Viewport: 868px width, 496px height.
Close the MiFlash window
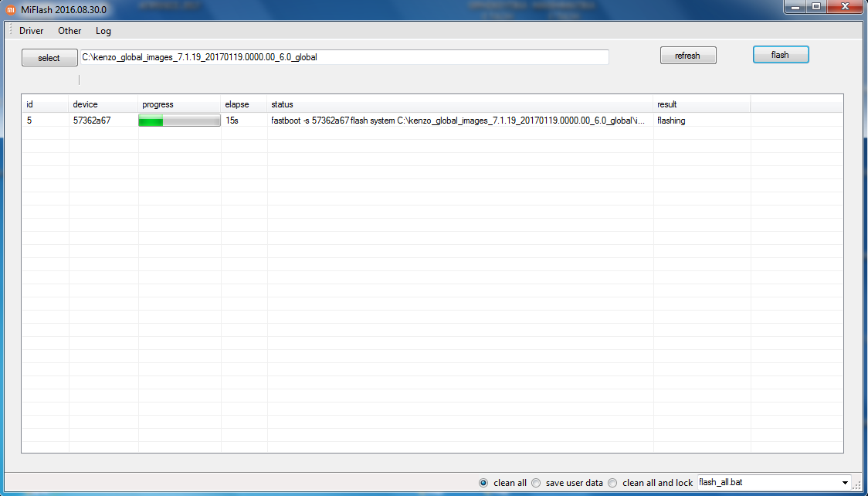pyautogui.click(x=846, y=7)
